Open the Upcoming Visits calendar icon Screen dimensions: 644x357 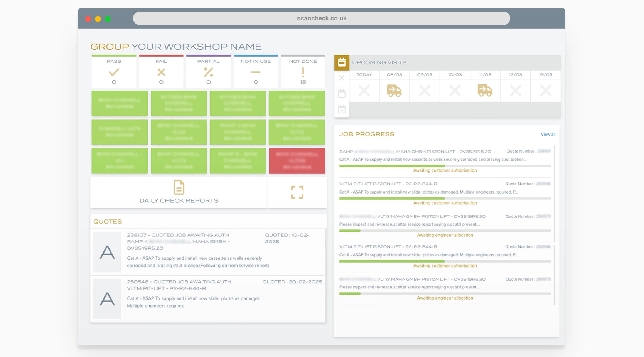tap(342, 62)
